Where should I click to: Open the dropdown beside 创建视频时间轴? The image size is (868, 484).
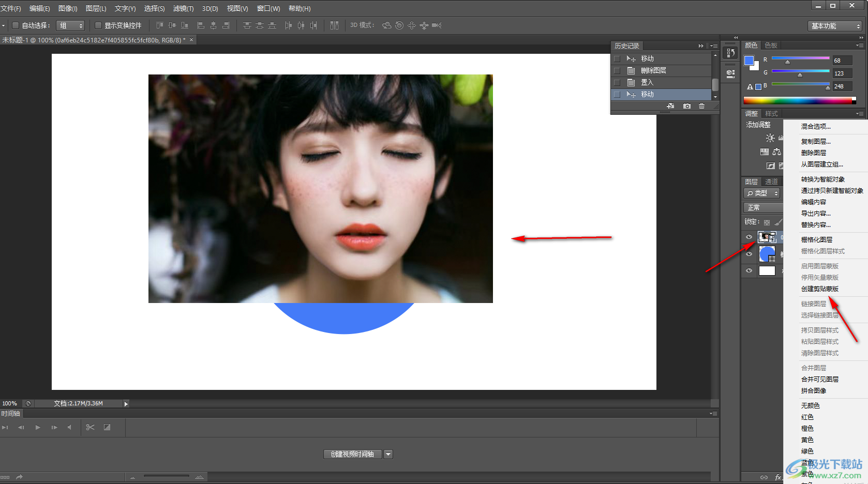(x=388, y=454)
